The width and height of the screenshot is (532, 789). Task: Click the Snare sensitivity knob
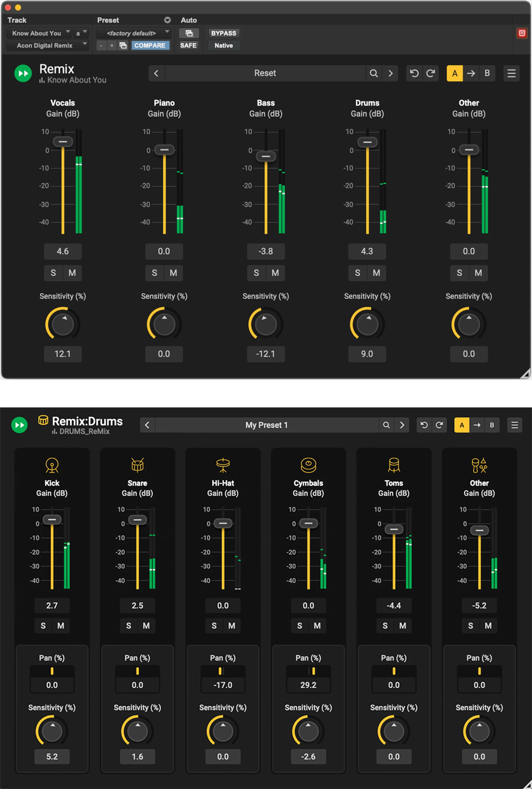[137, 731]
